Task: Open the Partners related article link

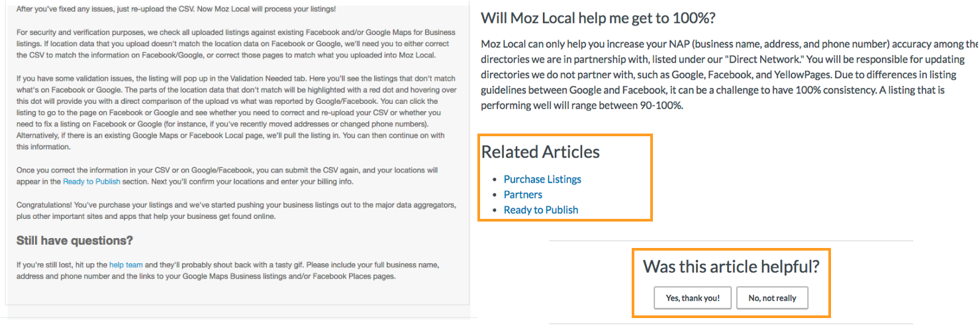Action: click(522, 194)
